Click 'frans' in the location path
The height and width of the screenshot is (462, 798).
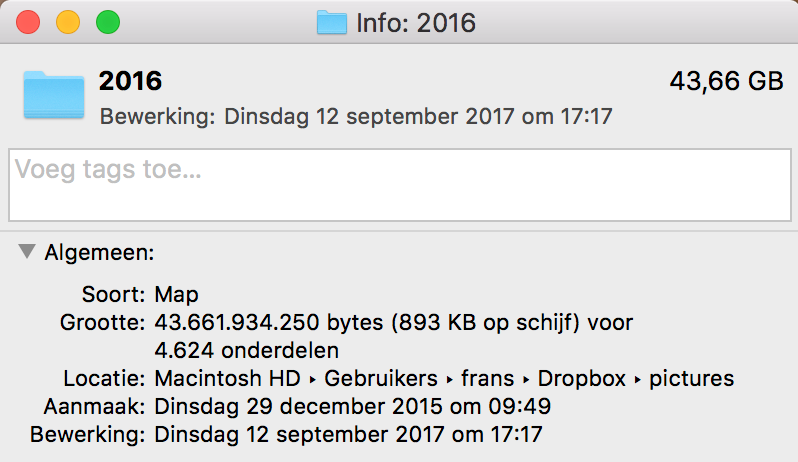488,379
